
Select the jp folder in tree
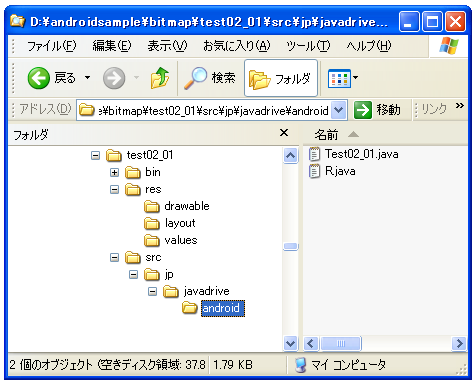point(169,275)
